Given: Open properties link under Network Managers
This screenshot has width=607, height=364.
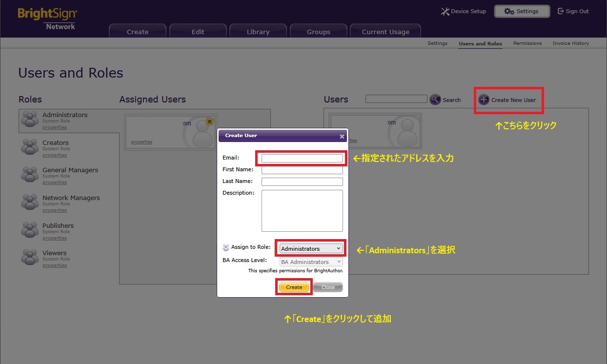Looking at the screenshot, I should (x=55, y=210).
